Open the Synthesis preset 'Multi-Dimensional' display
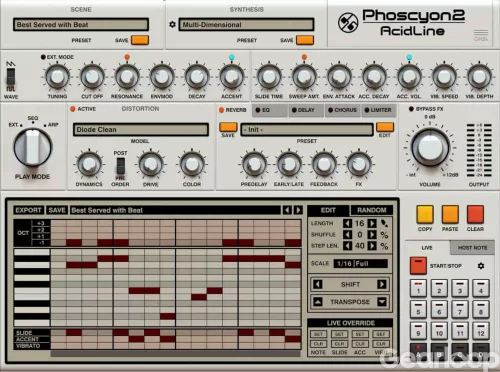This screenshot has height=372, width=500. [x=246, y=25]
